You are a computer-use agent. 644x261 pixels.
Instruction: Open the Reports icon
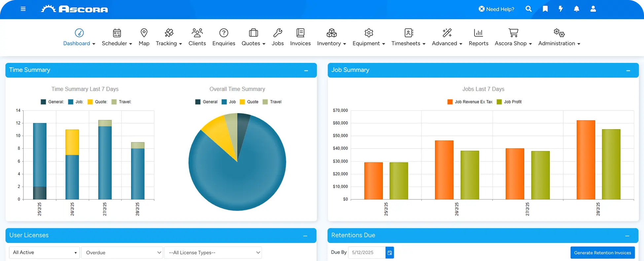pos(478,37)
